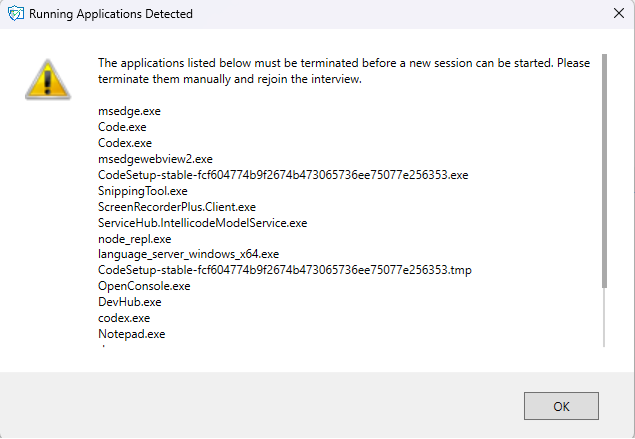The height and width of the screenshot is (439, 635).
Task: Click the DevHub.exe entry
Action: click(130, 302)
